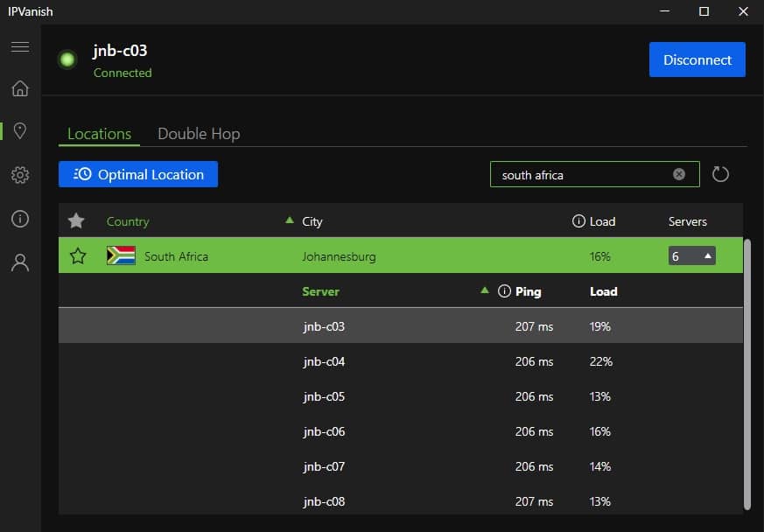This screenshot has height=532, width=764.
Task: Click the server list vertical scrollbar
Action: pyautogui.click(x=747, y=374)
